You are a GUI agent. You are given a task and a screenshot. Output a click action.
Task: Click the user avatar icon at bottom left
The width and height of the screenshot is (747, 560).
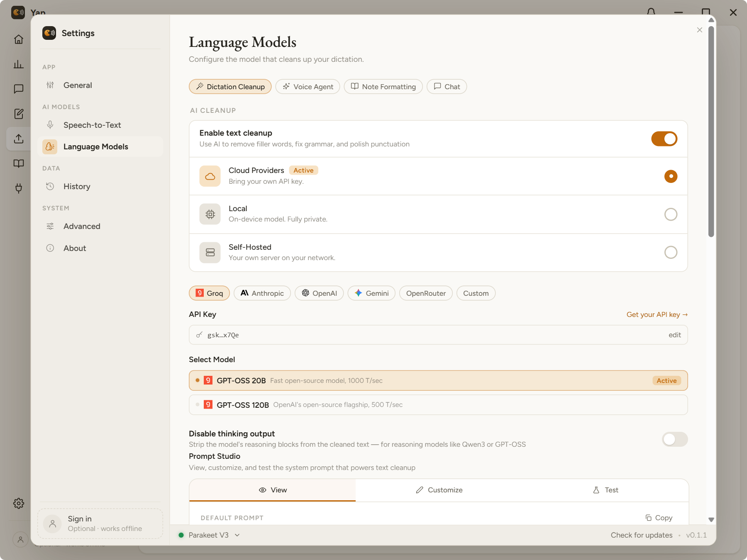coord(20,539)
